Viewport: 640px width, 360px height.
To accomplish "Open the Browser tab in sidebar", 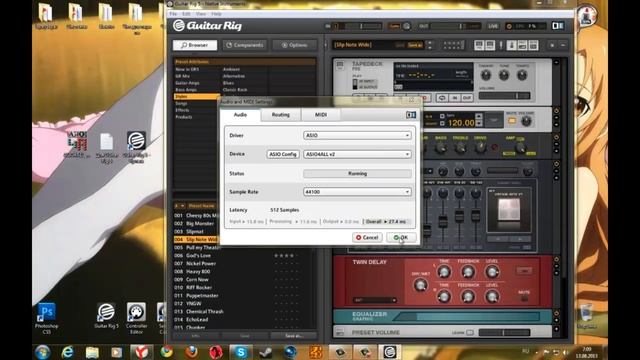I will click(195, 45).
